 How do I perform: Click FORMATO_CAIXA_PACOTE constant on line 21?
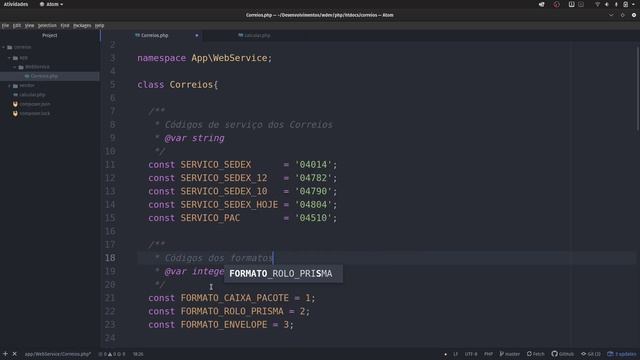(234, 298)
